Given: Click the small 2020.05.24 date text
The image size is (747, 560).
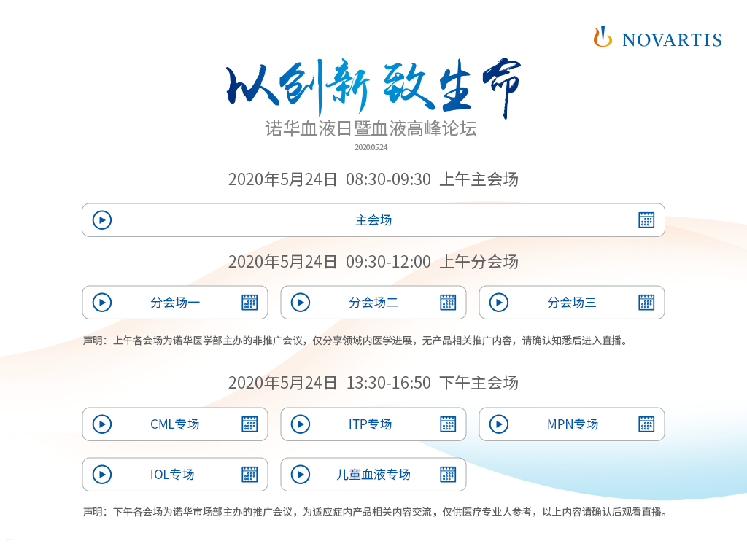Looking at the screenshot, I should [371, 147].
